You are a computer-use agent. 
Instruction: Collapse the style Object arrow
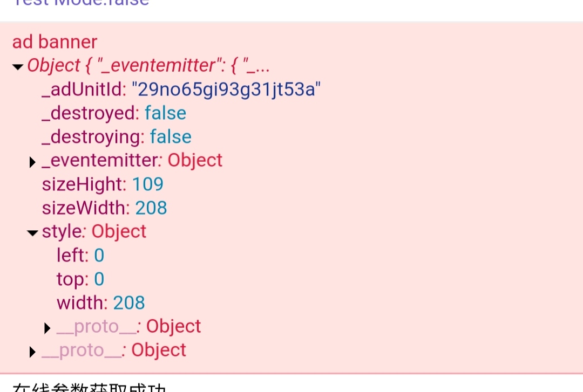[x=33, y=233]
